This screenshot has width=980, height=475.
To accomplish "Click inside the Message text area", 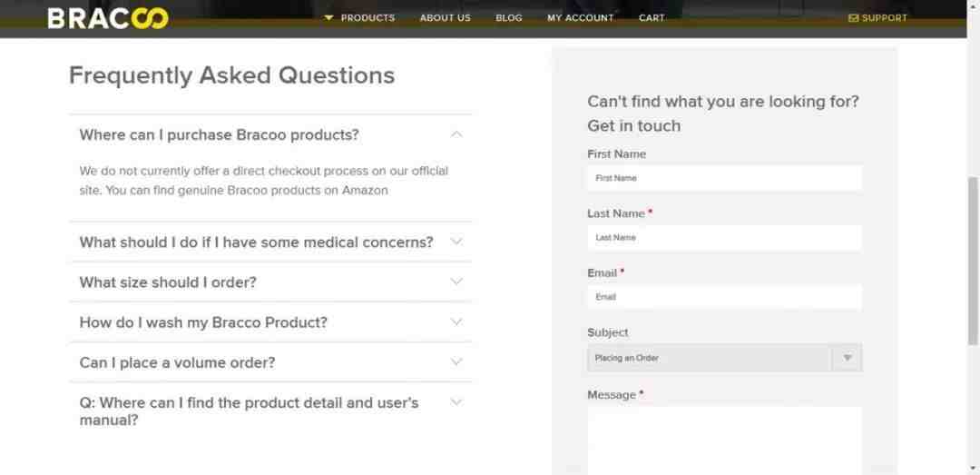I will (724, 441).
